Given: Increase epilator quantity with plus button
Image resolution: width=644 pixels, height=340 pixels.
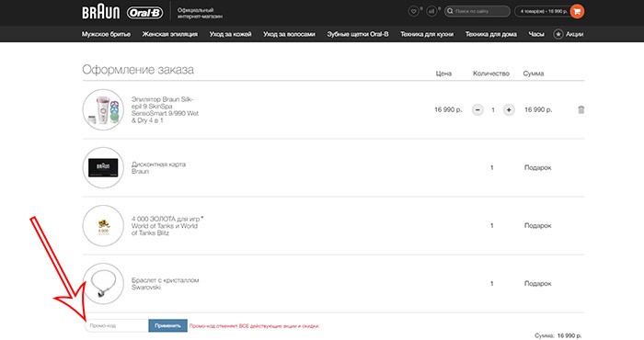Looking at the screenshot, I should pyautogui.click(x=509, y=110).
